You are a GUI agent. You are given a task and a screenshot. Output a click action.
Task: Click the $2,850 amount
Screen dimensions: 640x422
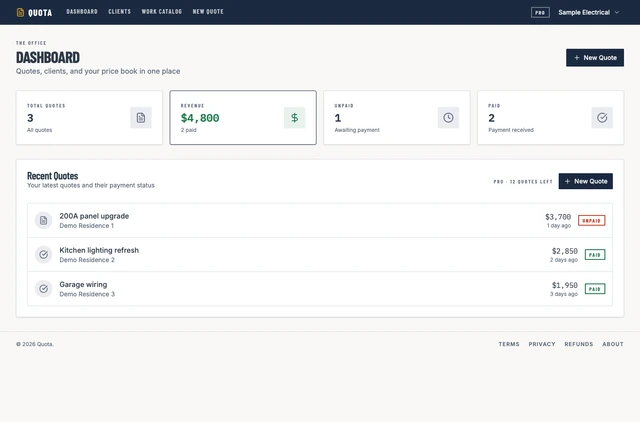[x=565, y=251]
